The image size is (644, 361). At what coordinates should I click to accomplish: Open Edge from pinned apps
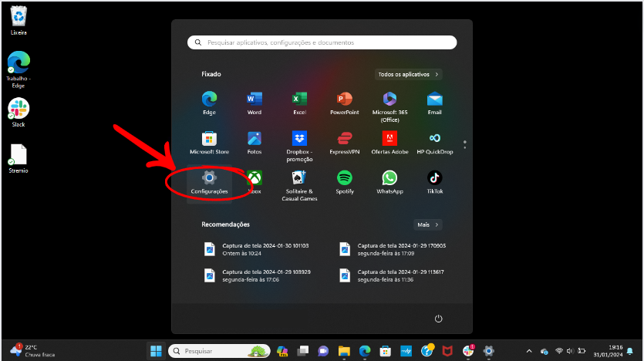coord(209,103)
